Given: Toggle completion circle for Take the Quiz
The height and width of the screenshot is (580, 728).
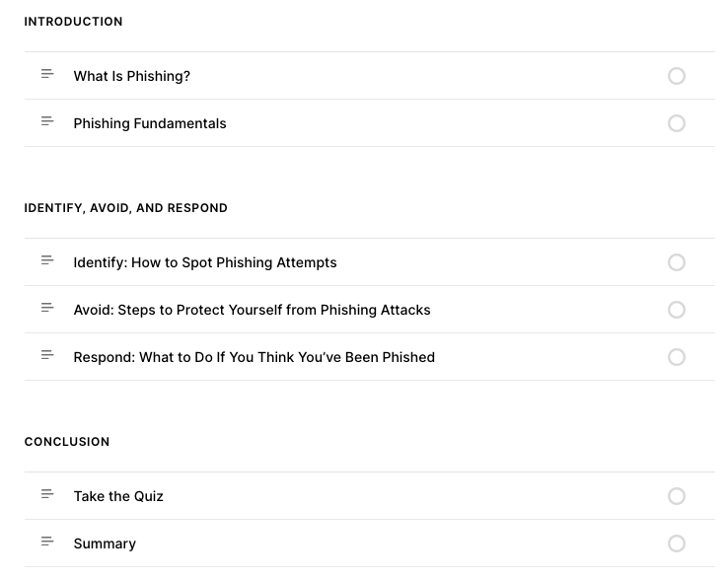Looking at the screenshot, I should (677, 496).
